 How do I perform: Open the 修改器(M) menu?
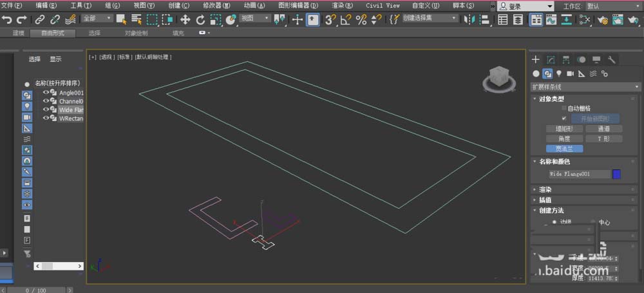coord(217,6)
